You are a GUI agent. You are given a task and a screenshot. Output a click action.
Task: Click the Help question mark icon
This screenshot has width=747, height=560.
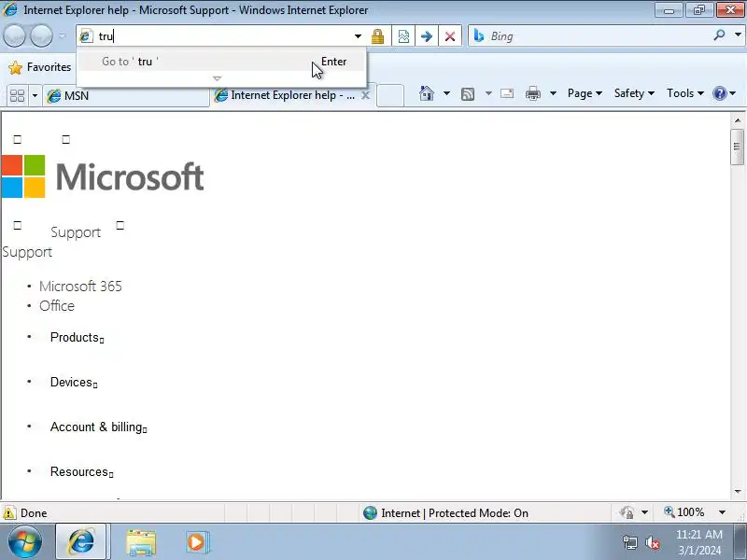click(x=719, y=93)
